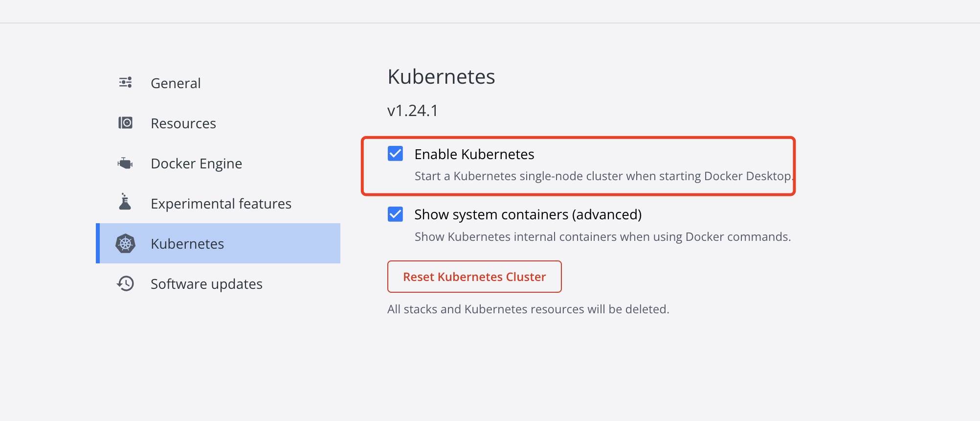Click the Kubernetes helm wheel icon

(x=125, y=243)
